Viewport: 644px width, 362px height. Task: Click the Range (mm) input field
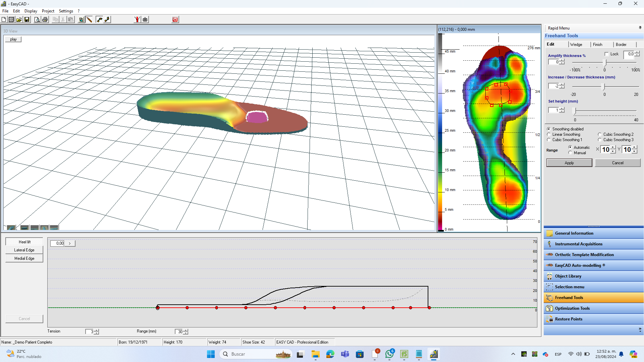(179, 331)
